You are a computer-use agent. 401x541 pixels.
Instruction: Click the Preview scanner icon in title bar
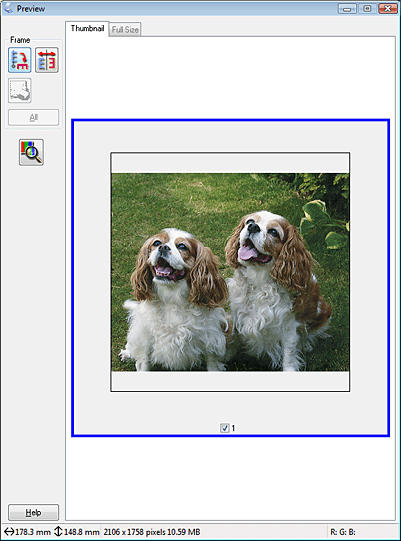(8, 8)
